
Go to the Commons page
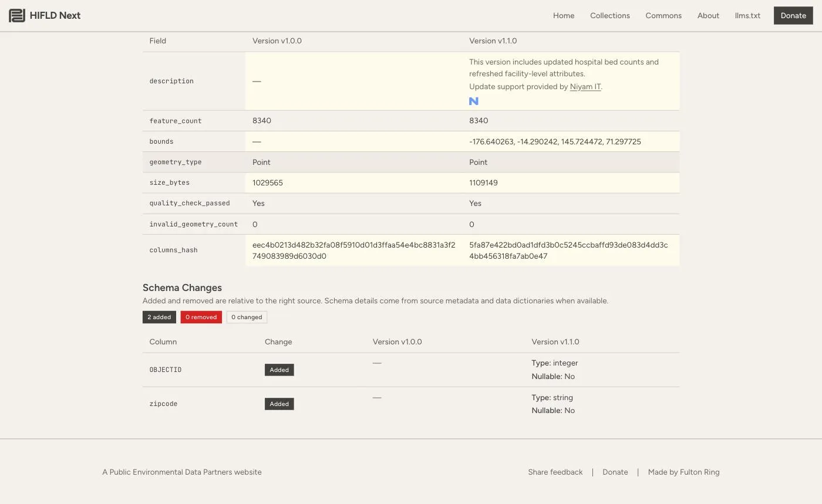click(663, 16)
